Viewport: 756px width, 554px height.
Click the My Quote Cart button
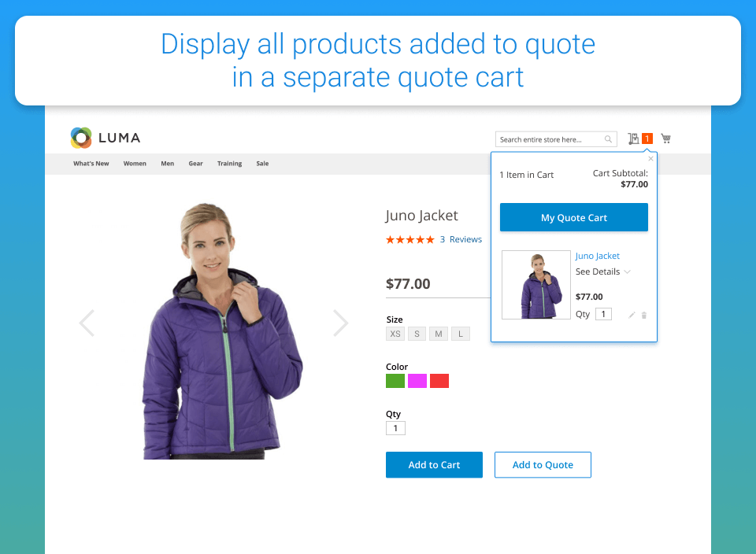[x=574, y=218]
